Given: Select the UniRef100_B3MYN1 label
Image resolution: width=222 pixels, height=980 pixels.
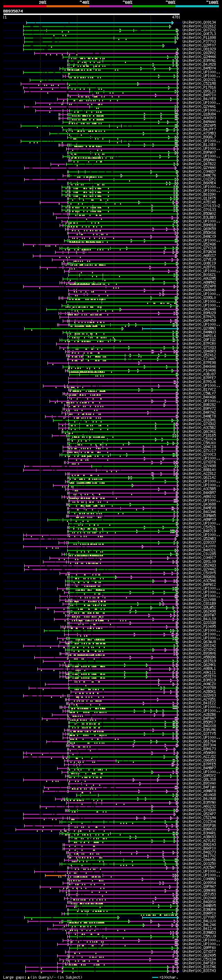Looking at the screenshot, I should 199,60.
